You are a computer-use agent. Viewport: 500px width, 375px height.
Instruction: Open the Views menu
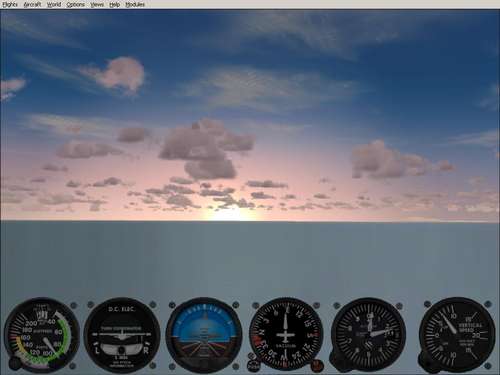coord(97,5)
